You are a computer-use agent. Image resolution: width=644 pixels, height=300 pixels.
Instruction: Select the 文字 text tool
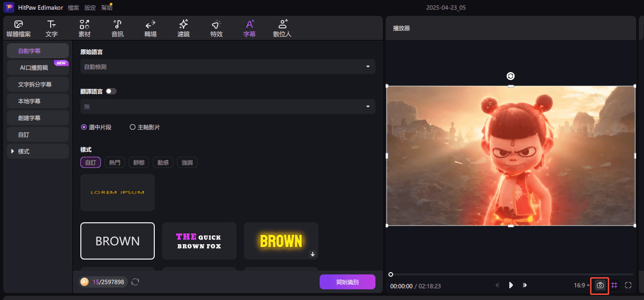tap(52, 28)
